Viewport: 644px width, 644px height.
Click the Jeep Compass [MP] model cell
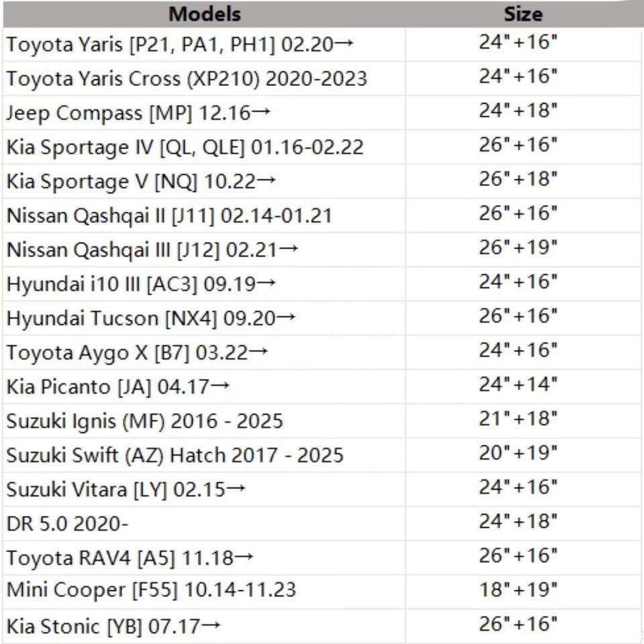pos(138,113)
